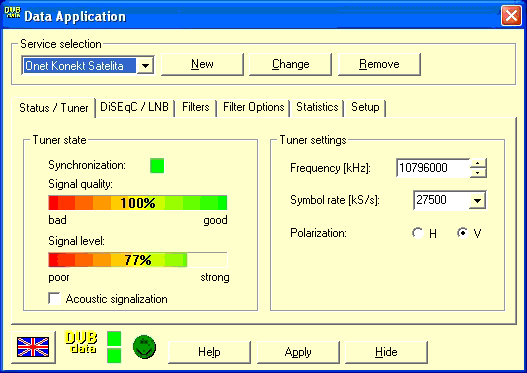Click the 'Synchronization:' label

pos(87,165)
